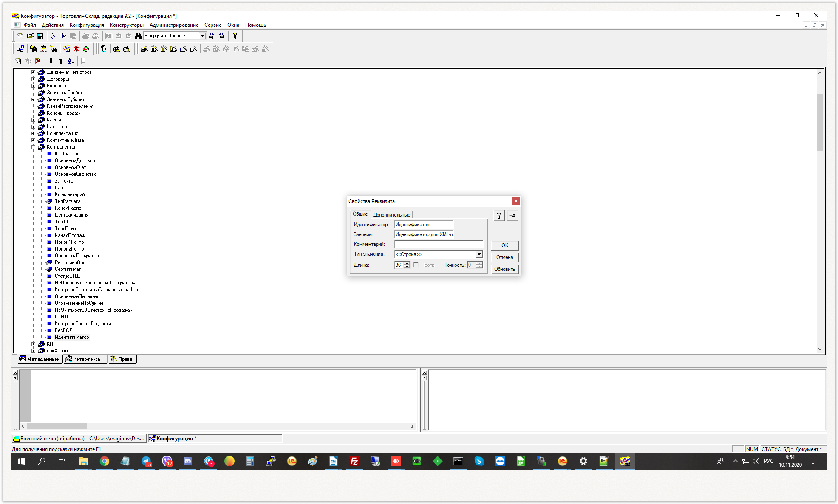
Task: Increase Длина value with spinner up arrow
Action: coord(407,263)
